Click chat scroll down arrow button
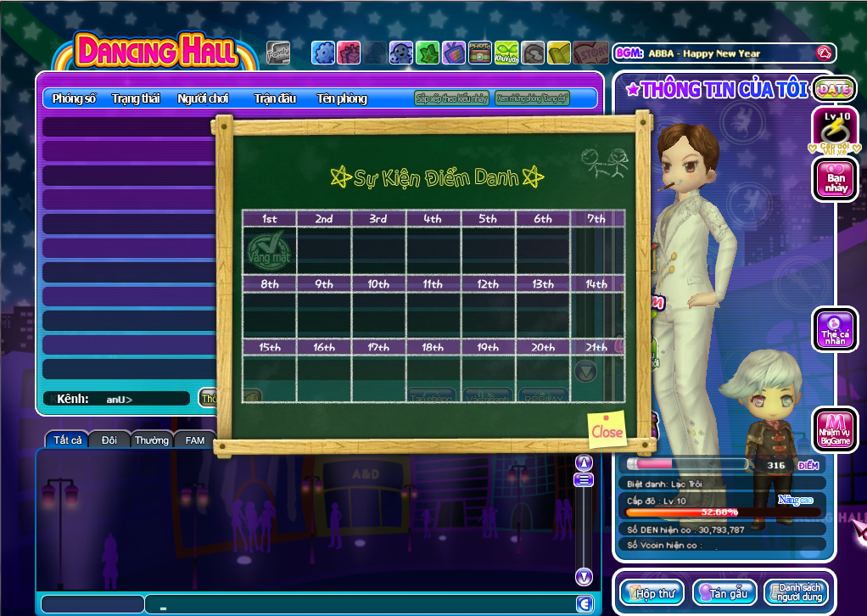The width and height of the screenshot is (867, 616). [x=584, y=577]
